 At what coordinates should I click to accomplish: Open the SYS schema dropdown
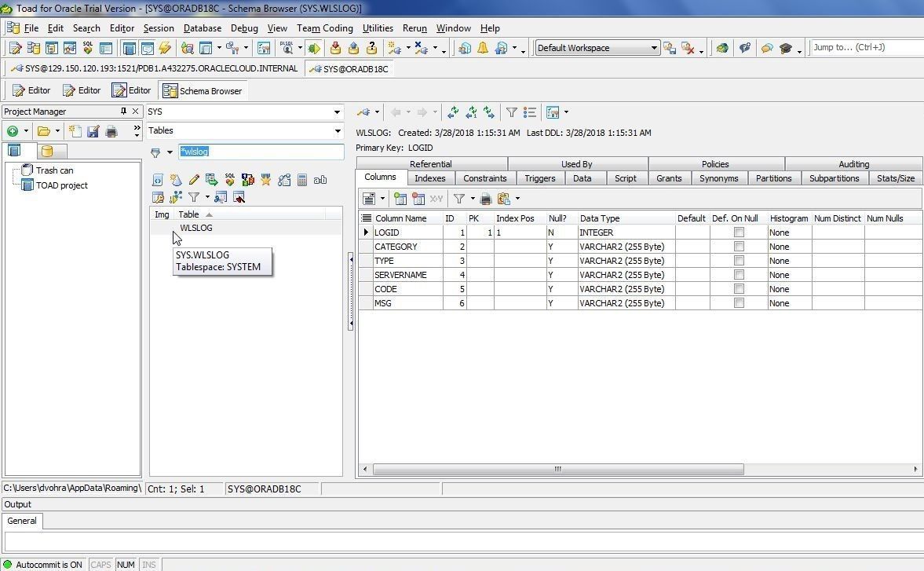point(337,112)
